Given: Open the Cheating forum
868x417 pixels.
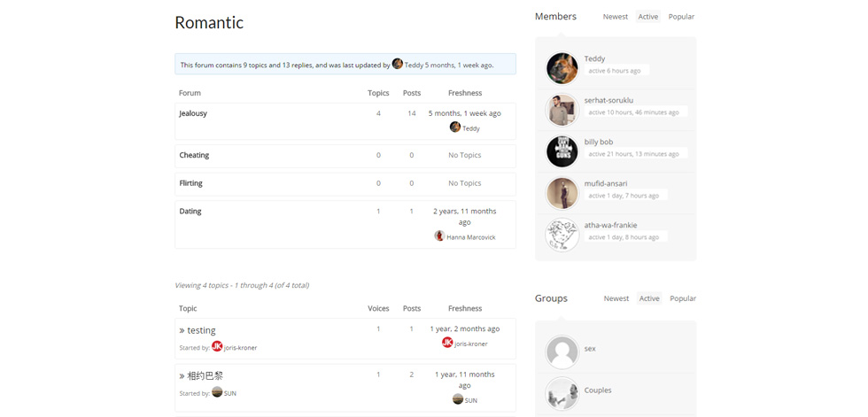Looking at the screenshot, I should tap(194, 156).
